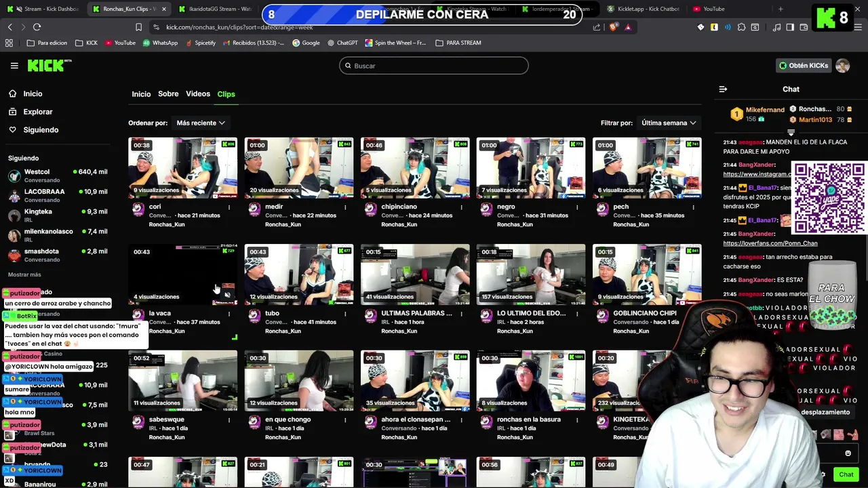The image size is (868, 488).
Task: Close the Ronchas_Kun Clips tab
Action: (163, 9)
